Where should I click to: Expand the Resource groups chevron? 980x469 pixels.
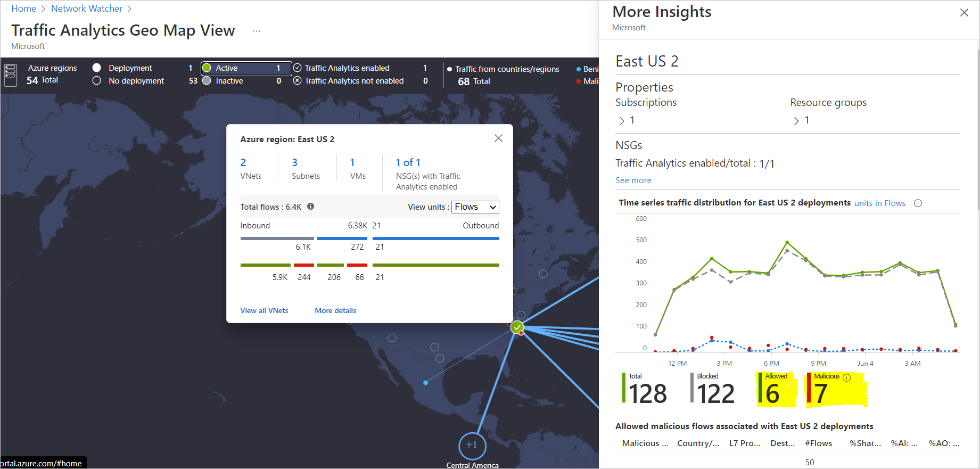(x=796, y=121)
